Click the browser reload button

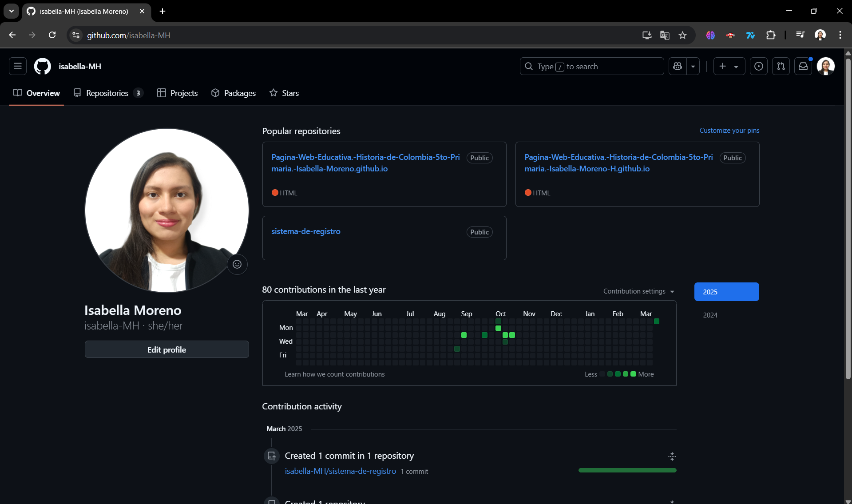click(x=52, y=35)
